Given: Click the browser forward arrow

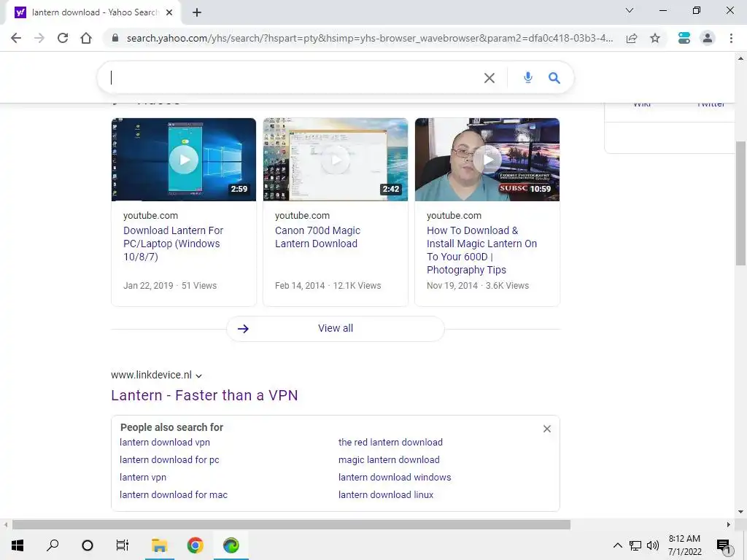Looking at the screenshot, I should [x=39, y=38].
